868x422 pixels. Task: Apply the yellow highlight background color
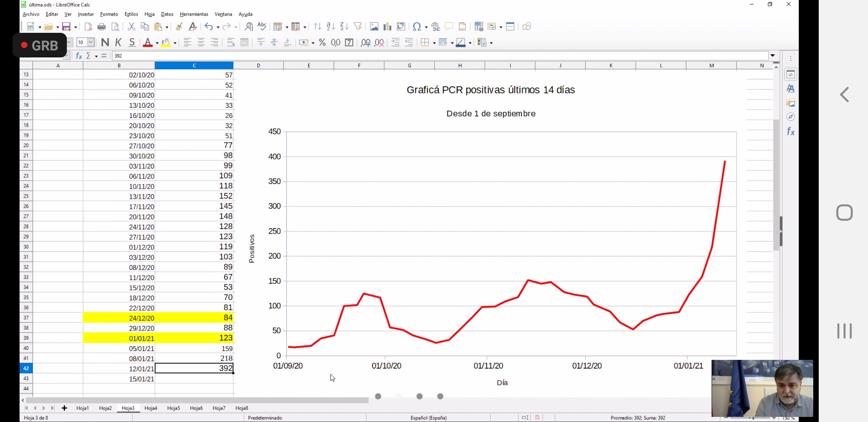[166, 42]
